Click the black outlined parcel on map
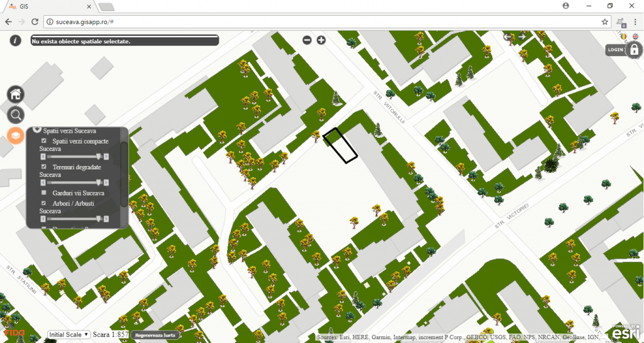This screenshot has height=343, width=644. pos(340,145)
